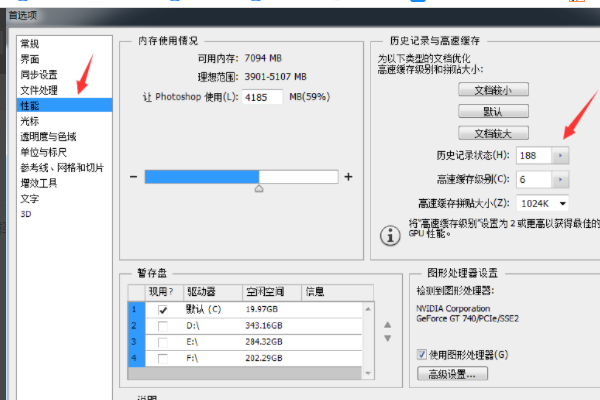Click the 343.16GB free space cell

(x=264, y=326)
